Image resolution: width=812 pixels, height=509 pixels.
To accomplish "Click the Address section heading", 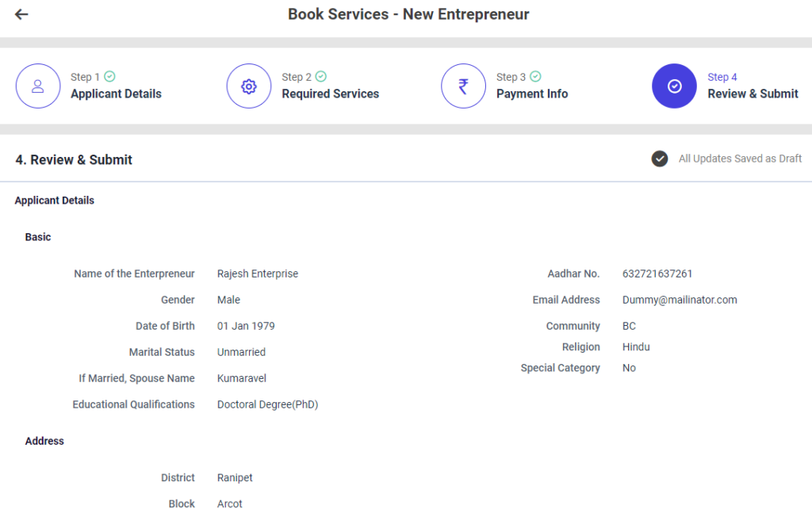I will pyautogui.click(x=44, y=441).
